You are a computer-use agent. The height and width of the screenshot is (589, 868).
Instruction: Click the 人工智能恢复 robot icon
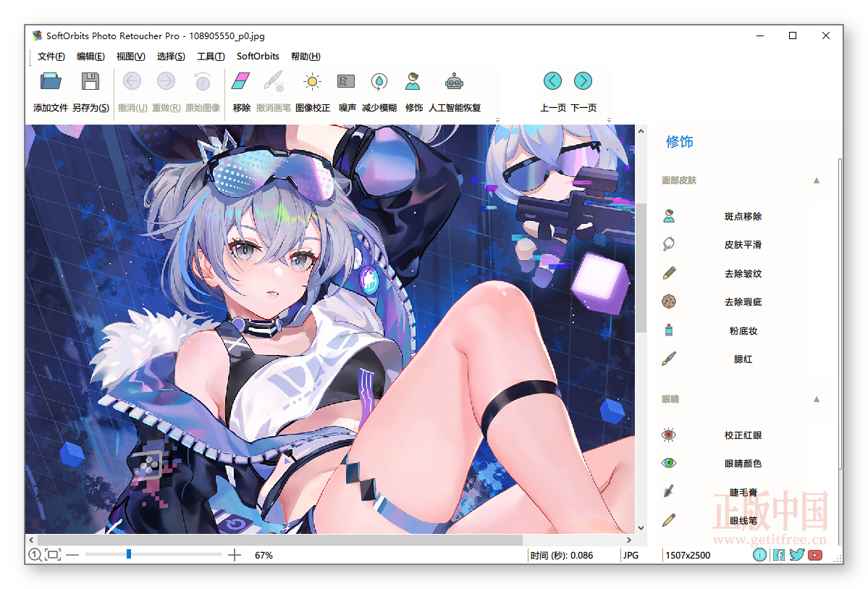coord(454,81)
